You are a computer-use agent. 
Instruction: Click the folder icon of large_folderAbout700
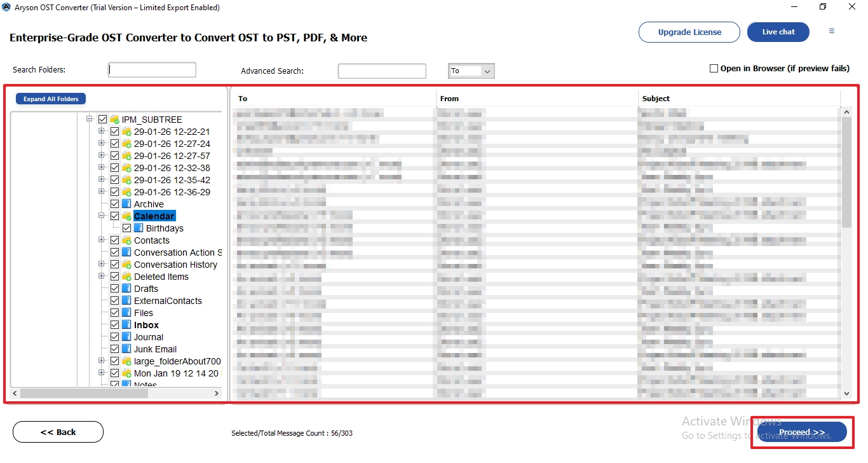tap(127, 361)
